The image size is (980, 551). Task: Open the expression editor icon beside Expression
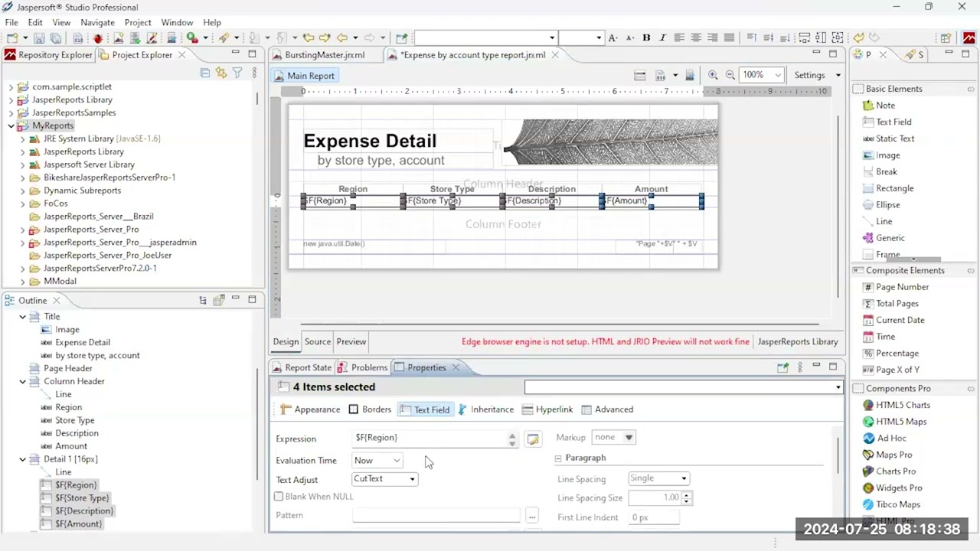(533, 439)
